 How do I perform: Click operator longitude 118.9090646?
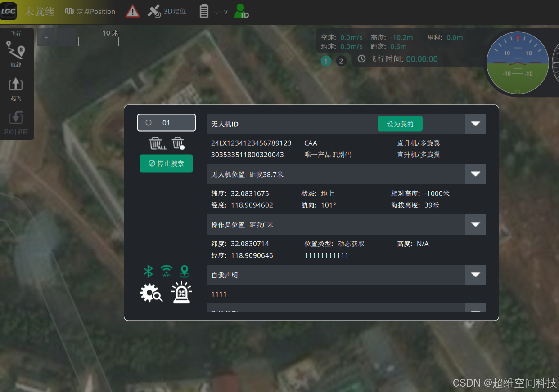[252, 255]
